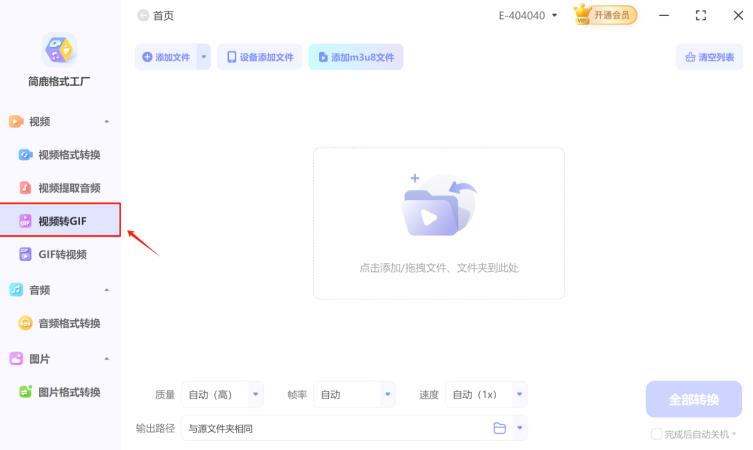Screen dimensions: 753x450
Task: Click the 添加m3u8文件 button
Action: [x=356, y=57]
